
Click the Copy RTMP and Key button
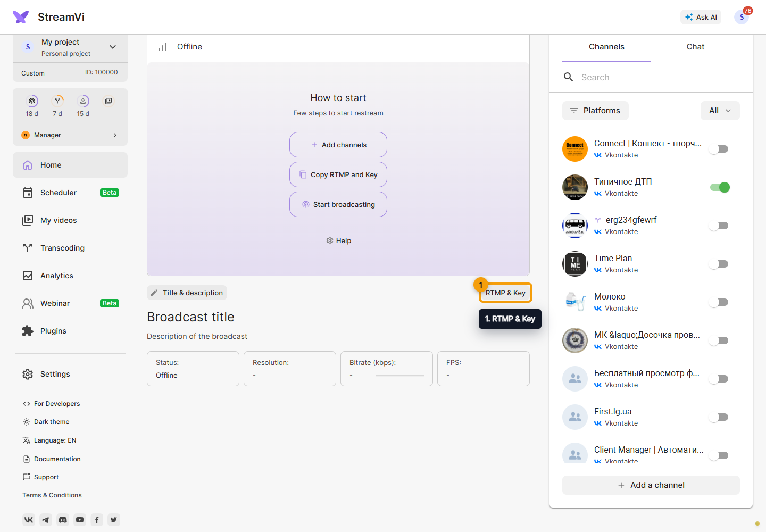click(338, 174)
